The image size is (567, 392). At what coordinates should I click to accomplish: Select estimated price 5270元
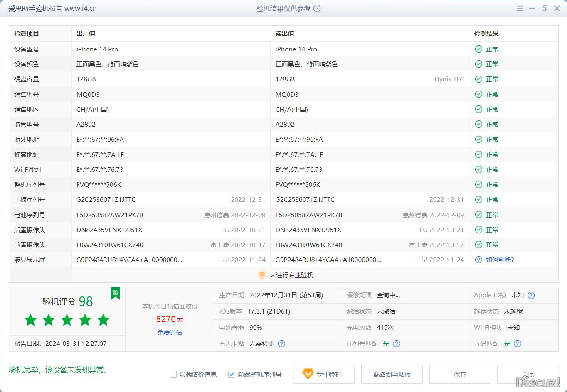170,319
